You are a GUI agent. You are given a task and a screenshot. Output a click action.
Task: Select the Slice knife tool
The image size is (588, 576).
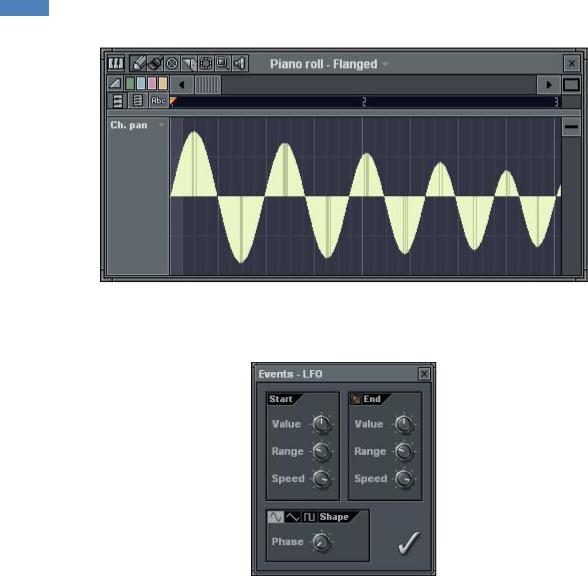[189, 63]
